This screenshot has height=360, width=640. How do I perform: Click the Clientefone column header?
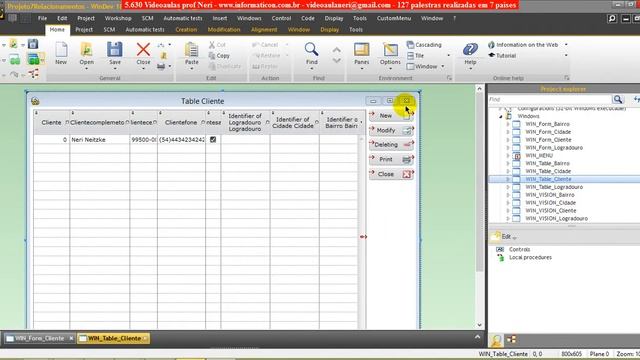click(181, 122)
